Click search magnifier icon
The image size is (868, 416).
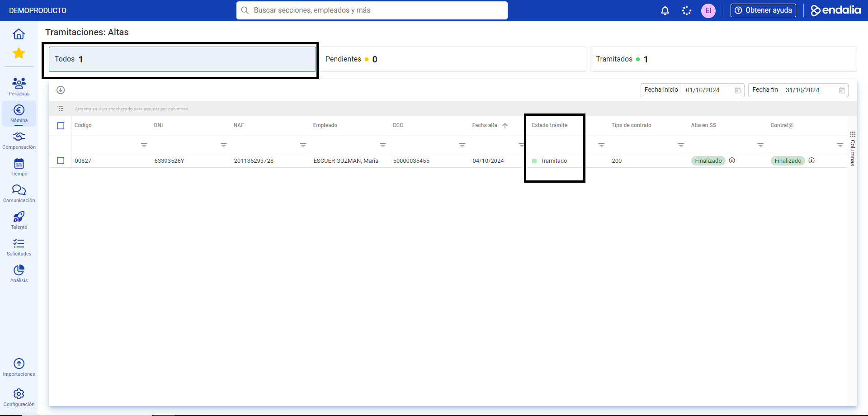[x=245, y=10]
